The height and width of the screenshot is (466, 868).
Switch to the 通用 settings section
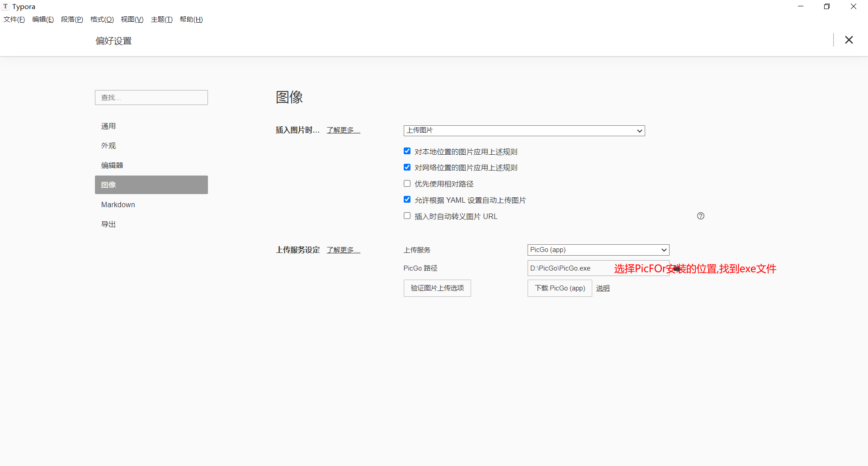[108, 126]
